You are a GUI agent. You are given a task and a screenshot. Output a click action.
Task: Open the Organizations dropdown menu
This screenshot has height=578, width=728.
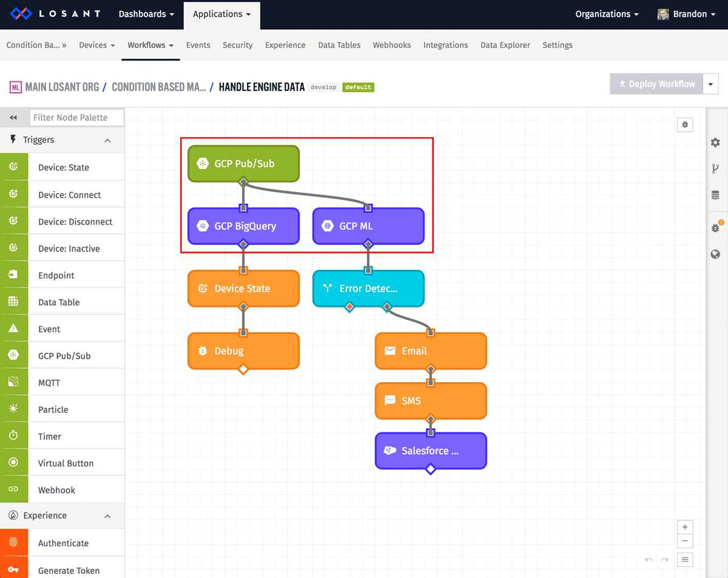coord(607,14)
